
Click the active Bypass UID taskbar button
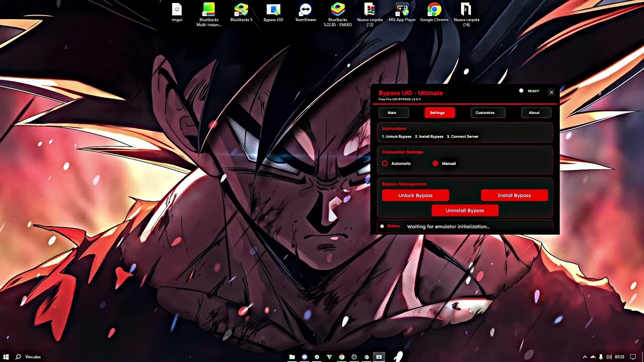(x=379, y=357)
